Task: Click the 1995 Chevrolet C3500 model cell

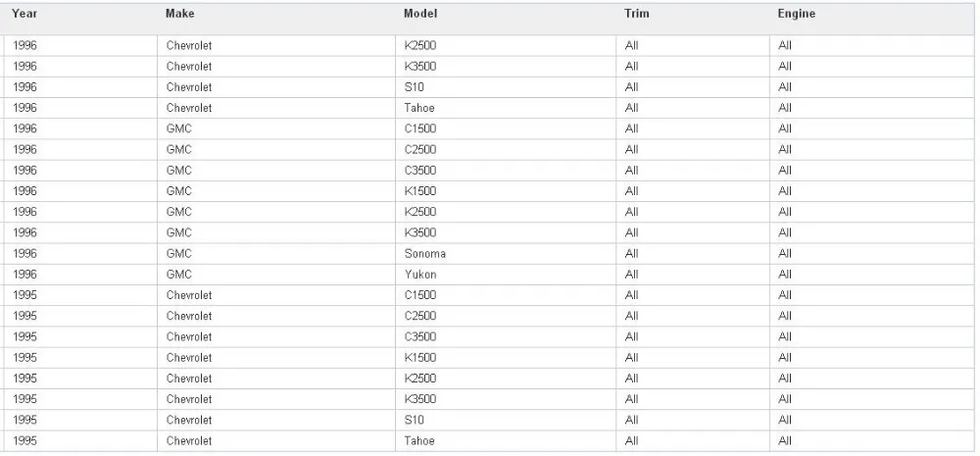Action: pyautogui.click(x=420, y=337)
